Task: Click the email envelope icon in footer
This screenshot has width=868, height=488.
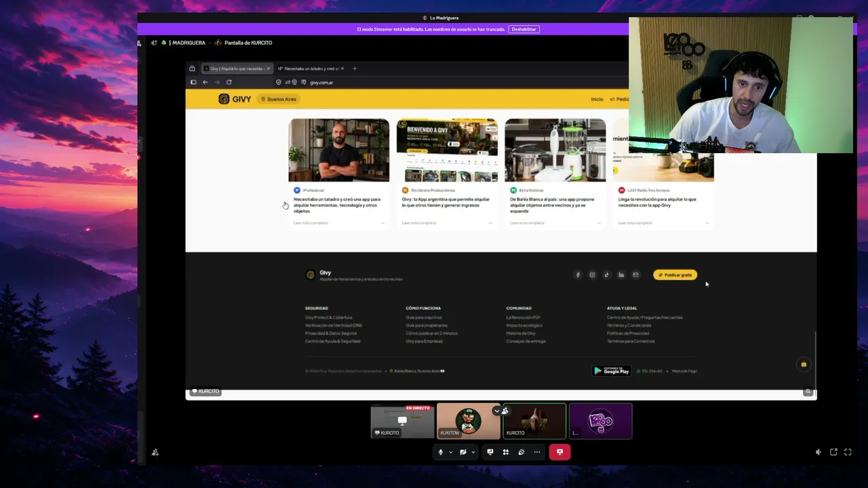Action: pos(635,275)
